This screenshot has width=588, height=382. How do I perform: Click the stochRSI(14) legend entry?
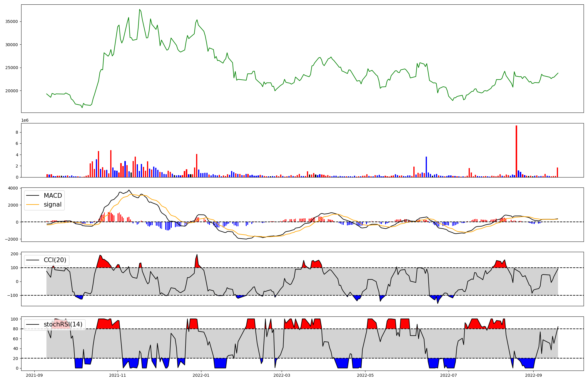[x=63, y=324]
